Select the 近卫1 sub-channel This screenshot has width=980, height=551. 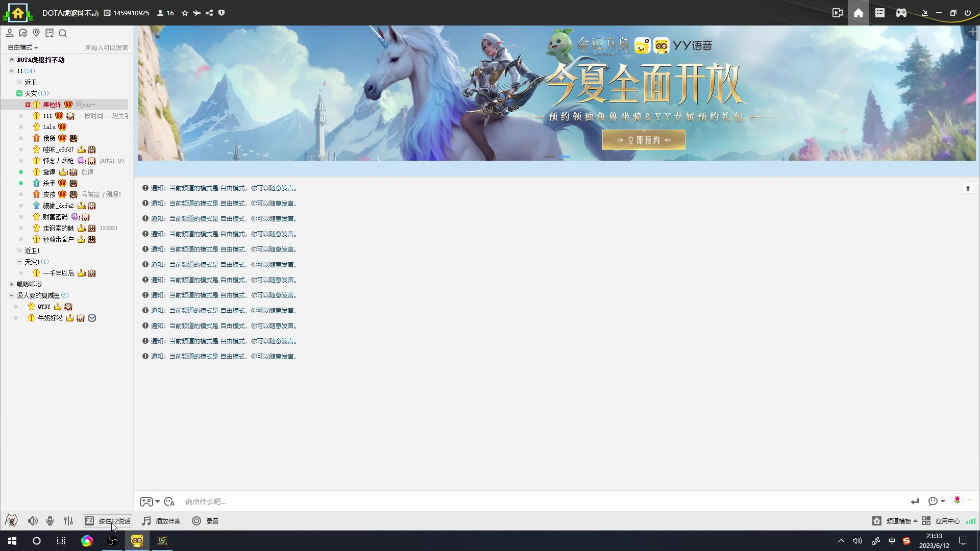click(x=32, y=251)
